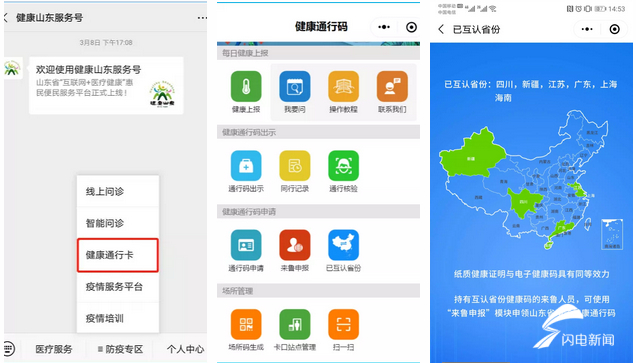Tap the 健康通行码申请 section header

point(318,212)
